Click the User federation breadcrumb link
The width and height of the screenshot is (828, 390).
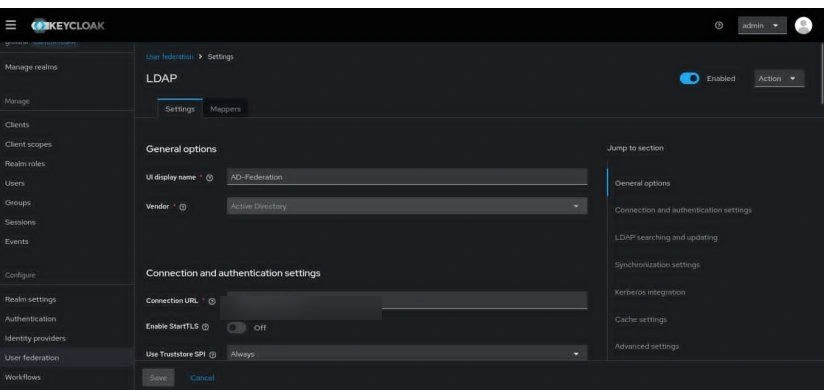point(170,56)
